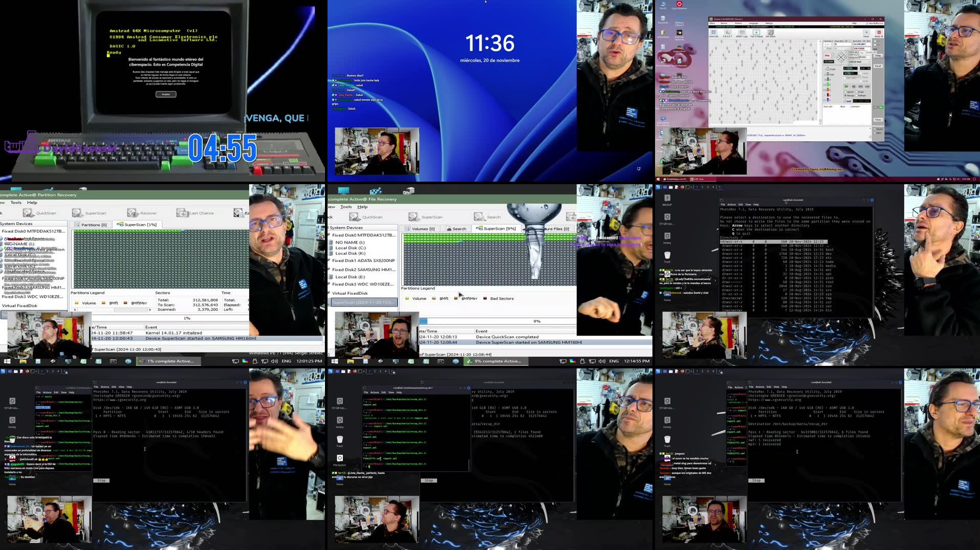This screenshot has width=980, height=550.
Task: Open the Help menu in File Recovery
Action: click(362, 207)
